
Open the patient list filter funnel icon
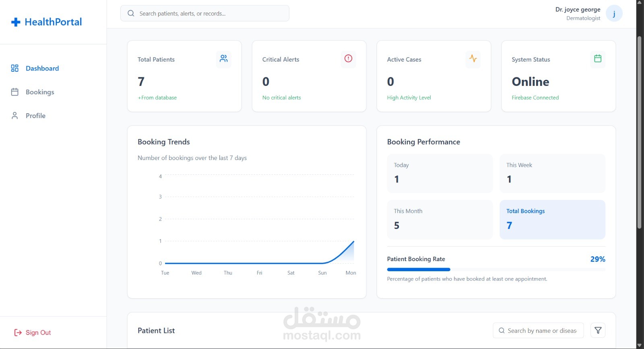tap(598, 330)
